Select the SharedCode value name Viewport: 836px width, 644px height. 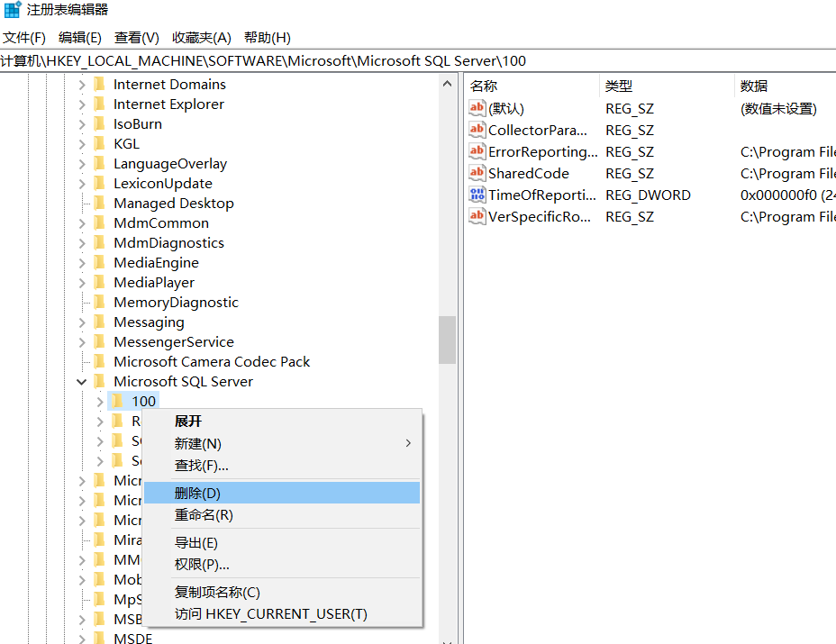[x=529, y=173]
